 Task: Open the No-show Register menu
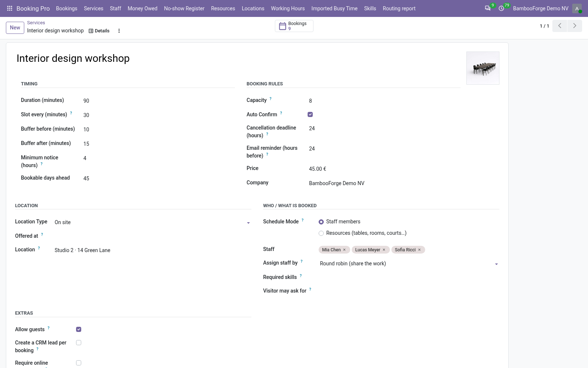tap(184, 8)
